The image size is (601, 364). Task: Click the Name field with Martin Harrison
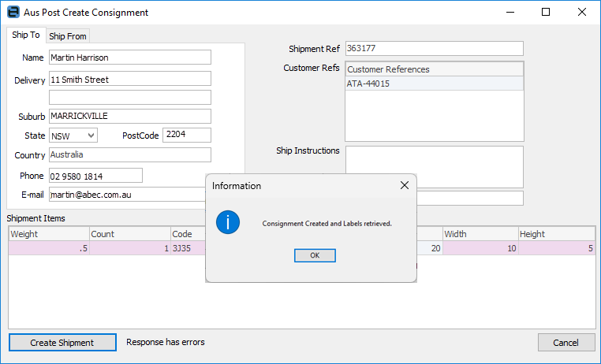(129, 58)
